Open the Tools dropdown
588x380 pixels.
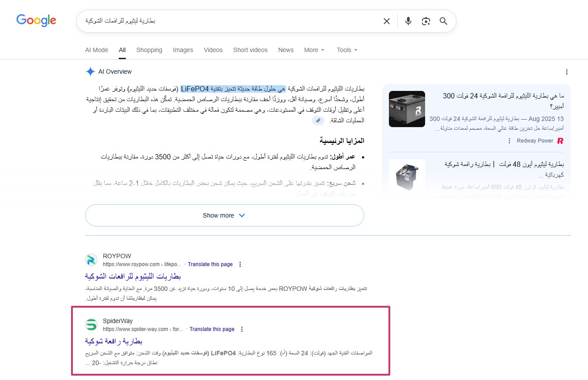coord(347,50)
